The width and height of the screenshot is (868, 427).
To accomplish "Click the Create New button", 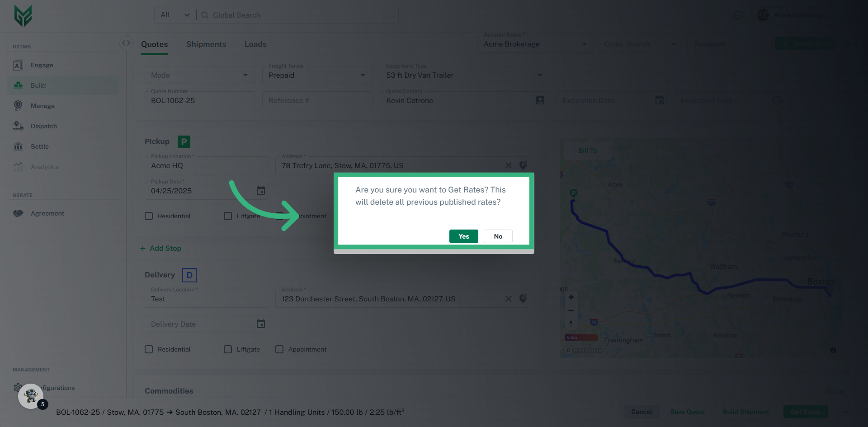I will pyautogui.click(x=805, y=44).
